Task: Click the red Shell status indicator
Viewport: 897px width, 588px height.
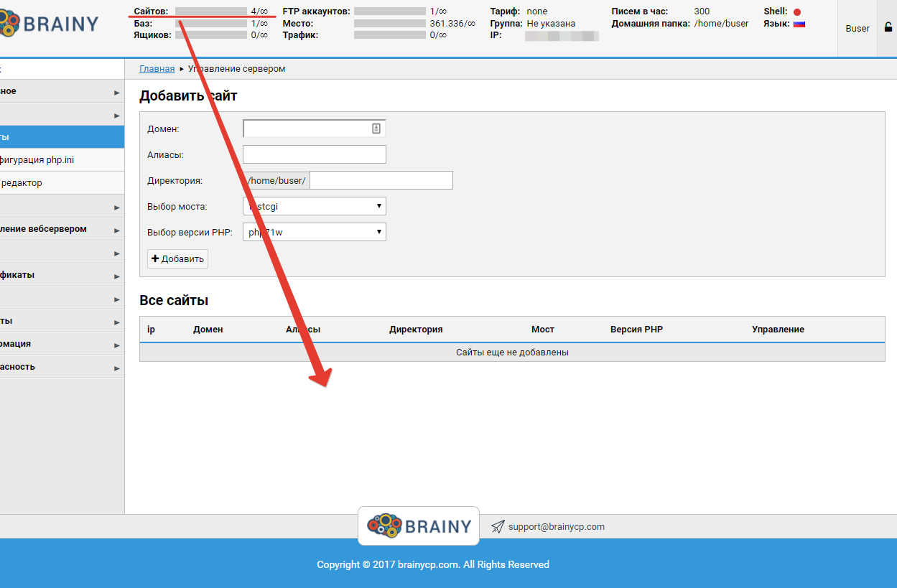Action: 797,12
